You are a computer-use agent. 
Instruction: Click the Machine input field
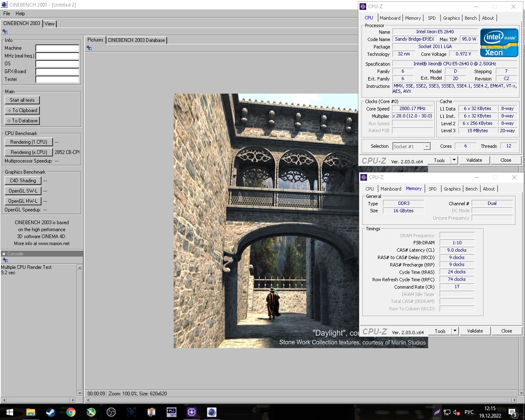(57, 48)
